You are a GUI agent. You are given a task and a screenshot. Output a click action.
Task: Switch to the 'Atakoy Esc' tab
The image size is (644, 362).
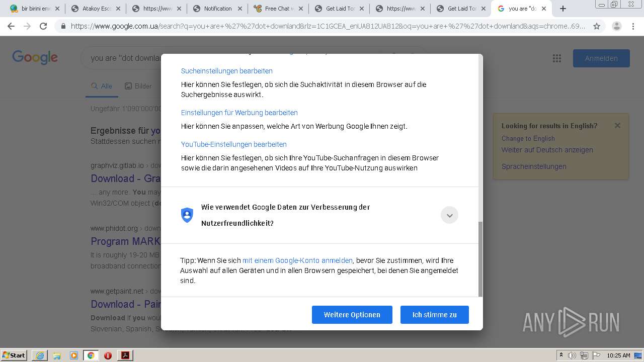[x=97, y=9]
